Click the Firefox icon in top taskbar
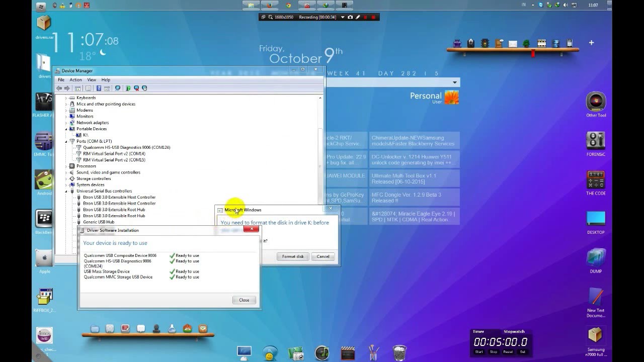The height and width of the screenshot is (362, 644). [270, 5]
